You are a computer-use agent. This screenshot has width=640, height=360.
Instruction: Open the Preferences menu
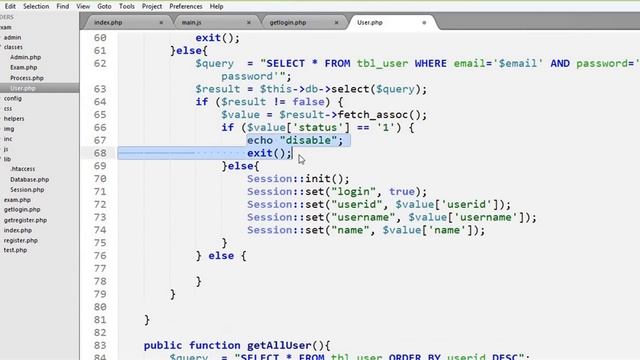pyautogui.click(x=186, y=7)
